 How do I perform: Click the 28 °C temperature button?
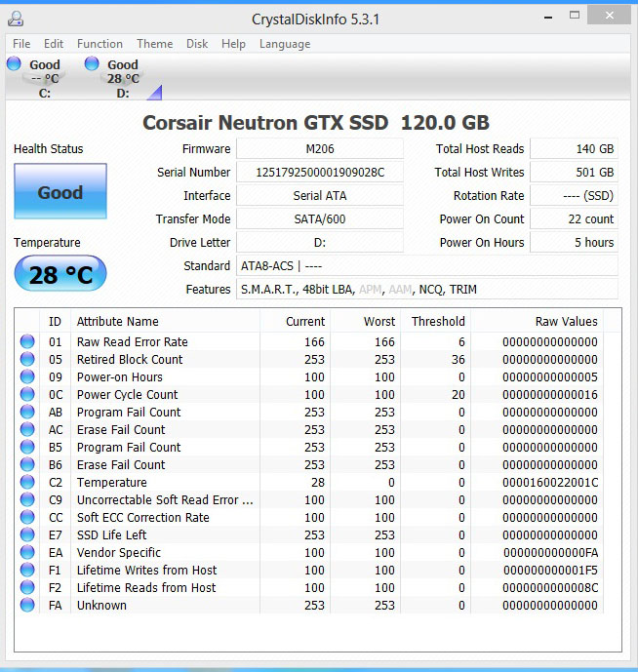pyautogui.click(x=60, y=273)
